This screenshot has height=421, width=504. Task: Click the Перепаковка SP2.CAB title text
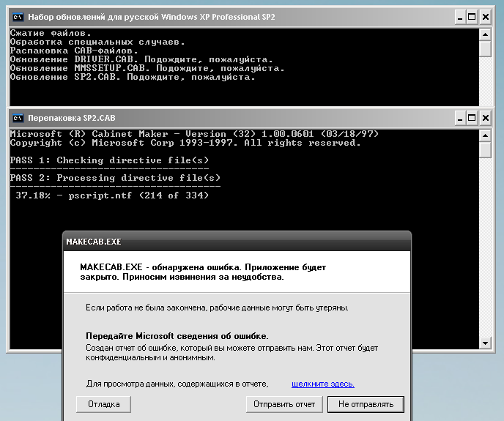pos(72,119)
